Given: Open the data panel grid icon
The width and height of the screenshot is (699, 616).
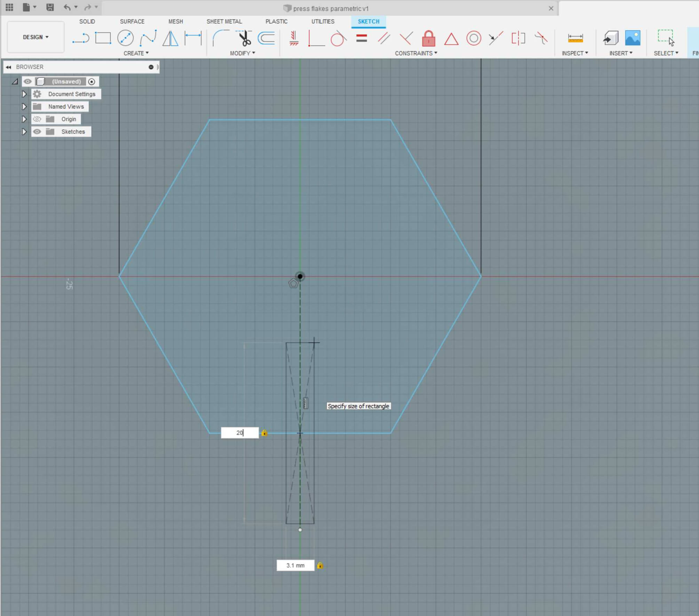Looking at the screenshot, I should (x=9, y=7).
